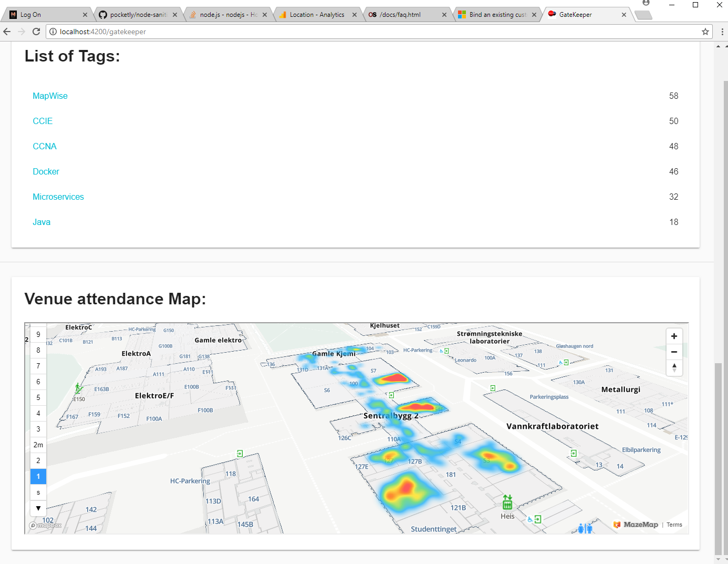Image resolution: width=728 pixels, height=564 pixels.
Task: Click the Mapbox logo
Action: (45, 525)
